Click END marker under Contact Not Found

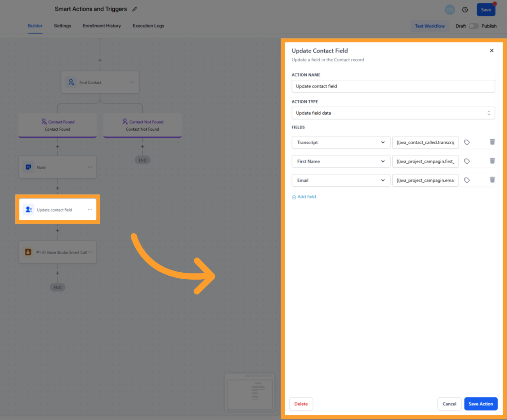[x=142, y=160]
